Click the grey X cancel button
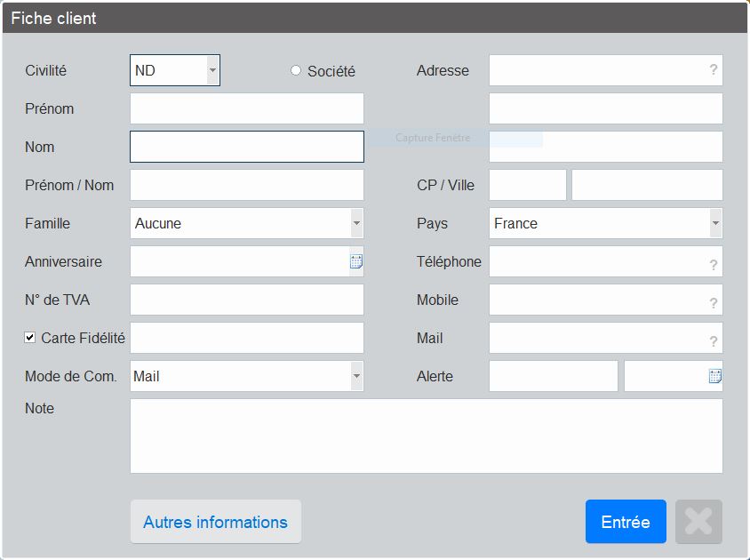The image size is (750, 560). [698, 522]
